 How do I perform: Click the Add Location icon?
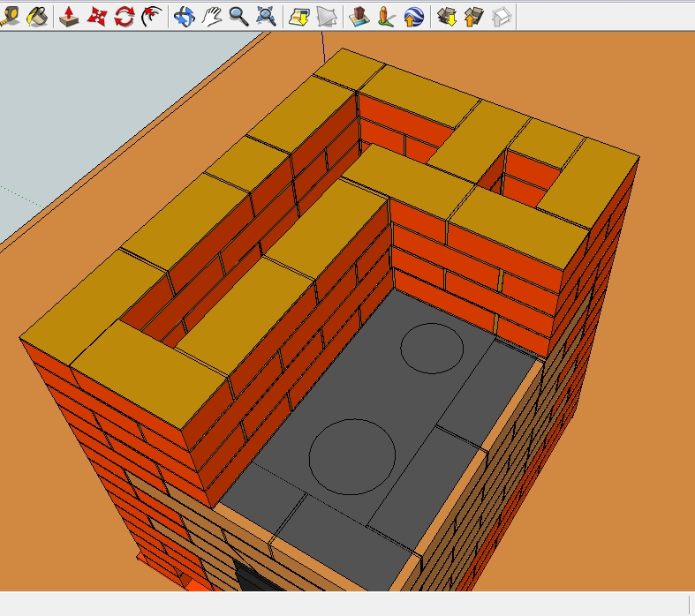298,16
